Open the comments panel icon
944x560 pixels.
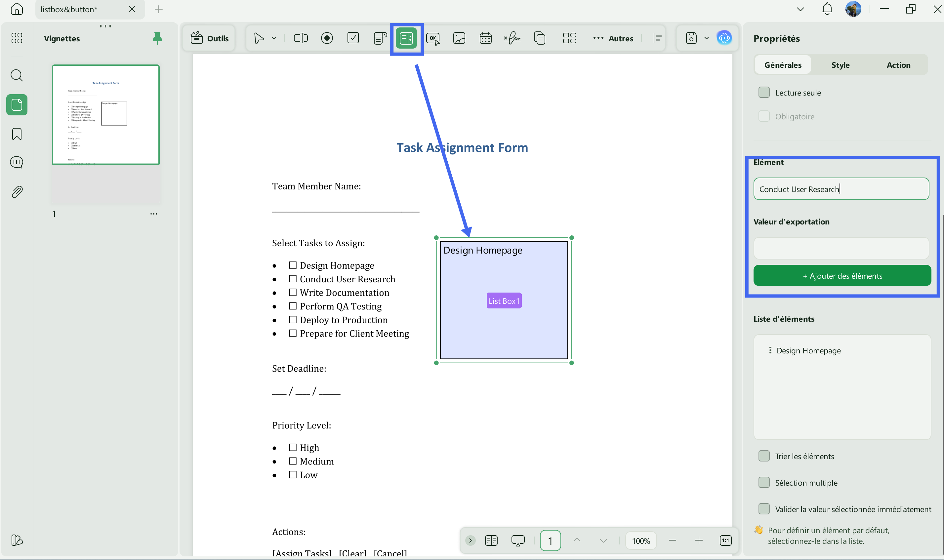click(17, 162)
